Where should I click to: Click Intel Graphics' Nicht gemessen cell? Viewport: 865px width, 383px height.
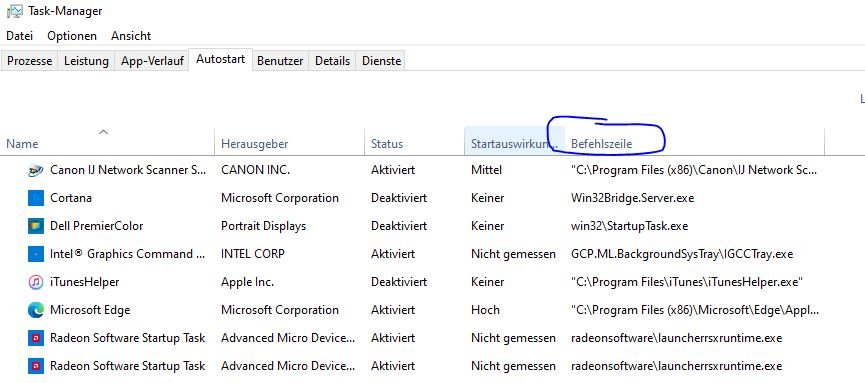tap(513, 254)
